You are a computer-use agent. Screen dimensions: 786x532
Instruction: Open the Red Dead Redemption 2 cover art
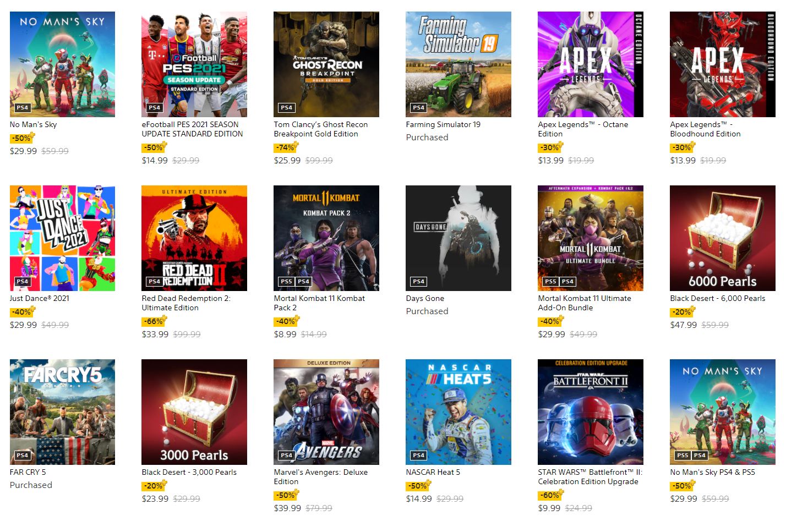pos(194,238)
